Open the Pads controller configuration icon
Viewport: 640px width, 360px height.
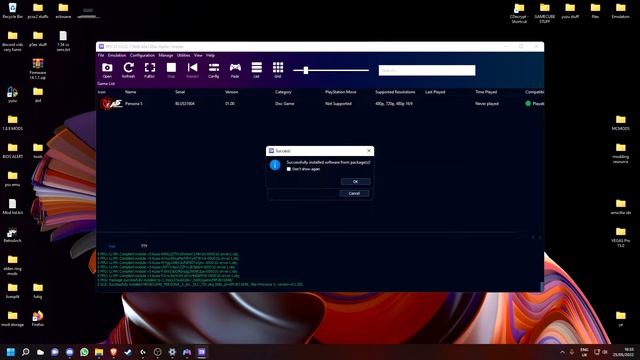(x=235, y=70)
